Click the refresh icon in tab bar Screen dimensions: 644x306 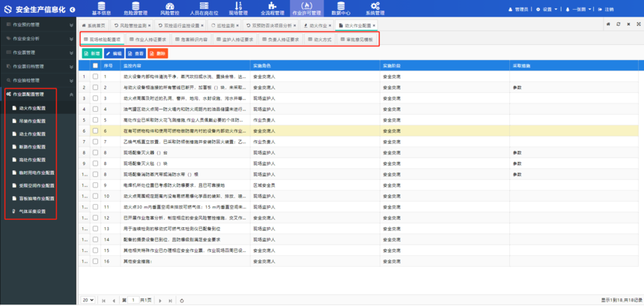(x=618, y=25)
